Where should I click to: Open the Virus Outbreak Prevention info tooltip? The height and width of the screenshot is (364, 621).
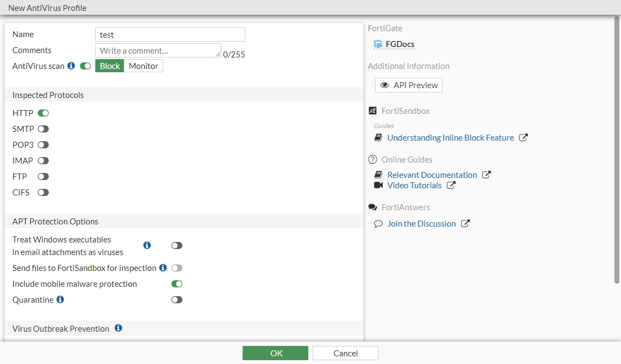click(118, 328)
